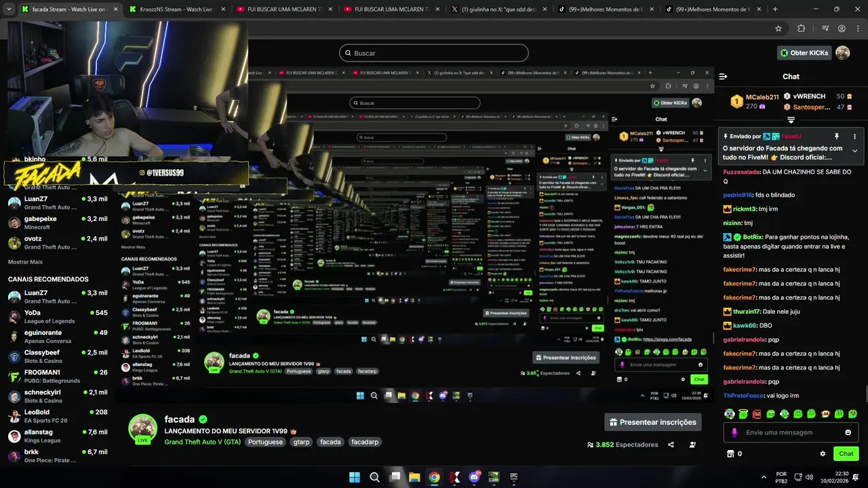The width and height of the screenshot is (868, 488).
Task: Bookmark this page with the star icon
Action: tap(778, 28)
